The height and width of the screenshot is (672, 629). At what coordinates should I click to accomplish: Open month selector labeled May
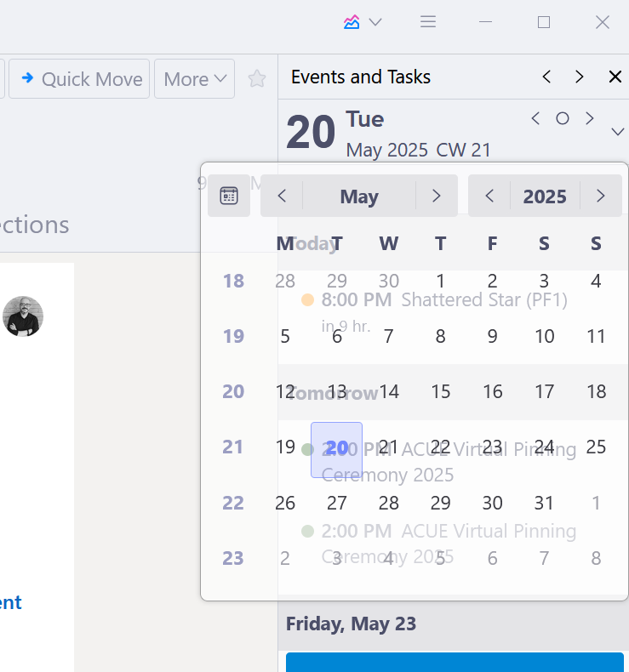tap(359, 196)
